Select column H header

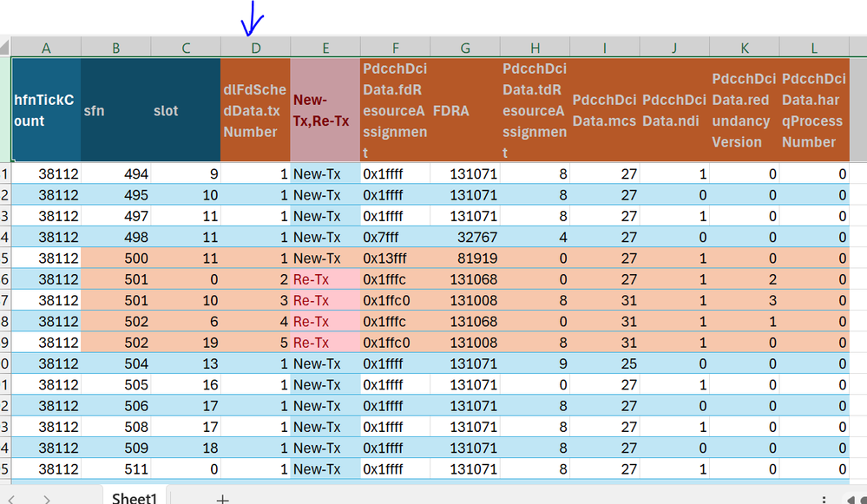[x=535, y=48]
